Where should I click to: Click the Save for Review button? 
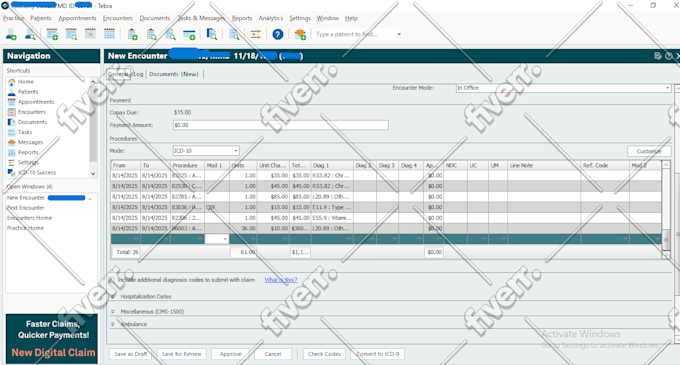point(181,354)
